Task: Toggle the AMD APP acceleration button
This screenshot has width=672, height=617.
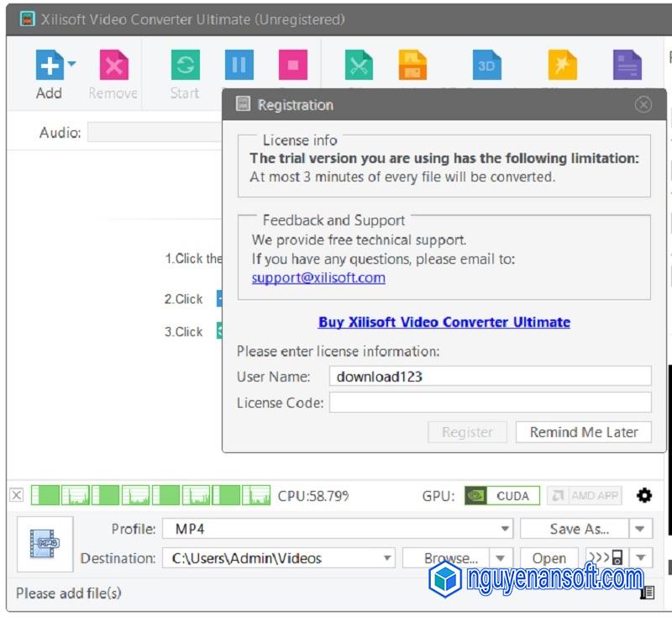Action: (x=585, y=496)
